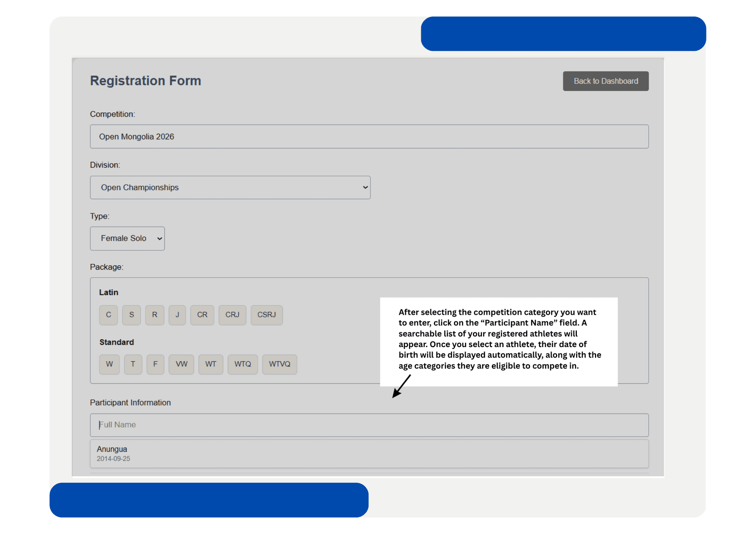This screenshot has height=534, width=756.
Task: Select the Latin CR package
Action: click(x=202, y=315)
